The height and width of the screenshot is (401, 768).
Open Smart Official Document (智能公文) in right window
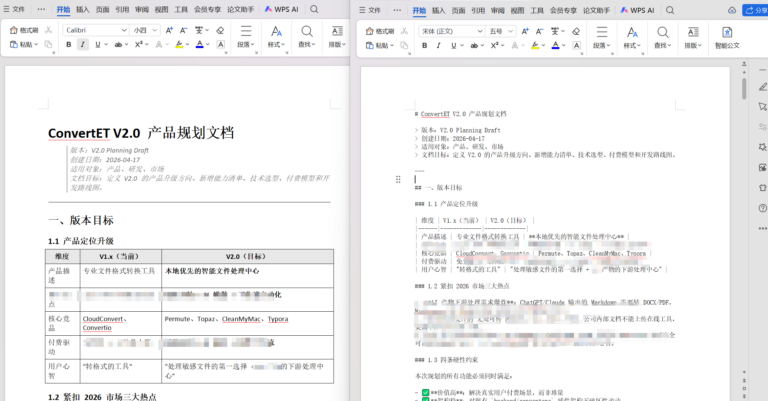[727, 38]
